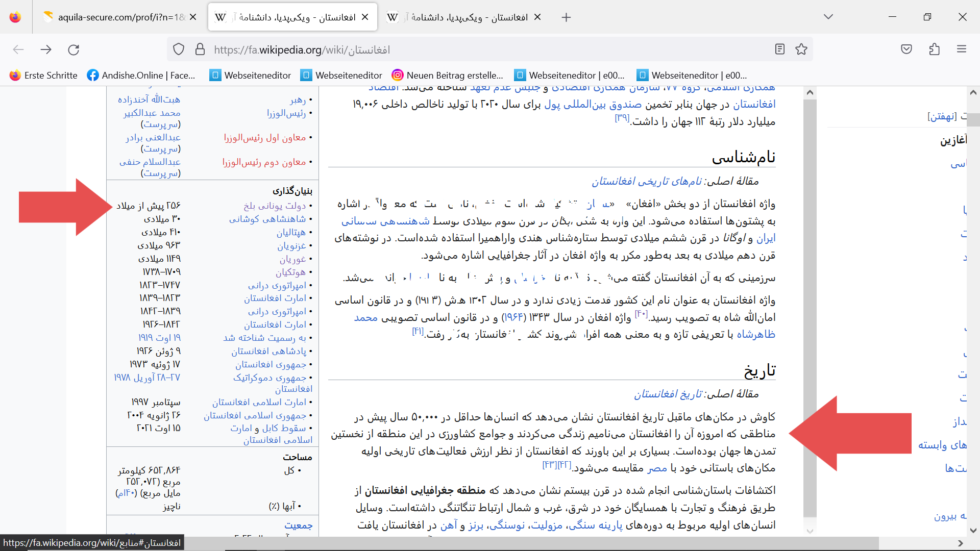980x551 pixels.
Task: Open infobox link پادشاهی افغانستان
Action: [x=268, y=351]
